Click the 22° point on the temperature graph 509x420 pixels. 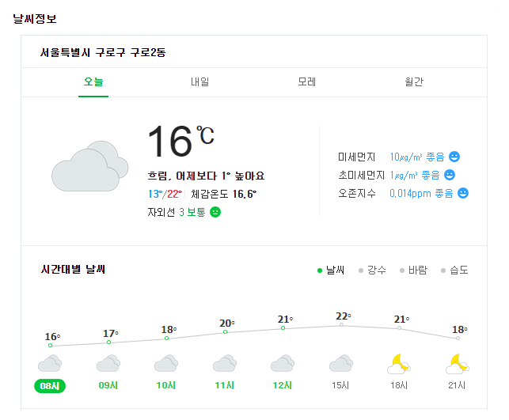coord(341,324)
